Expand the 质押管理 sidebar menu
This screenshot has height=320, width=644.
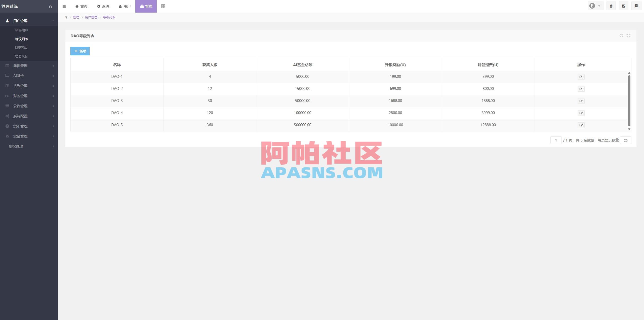20,66
